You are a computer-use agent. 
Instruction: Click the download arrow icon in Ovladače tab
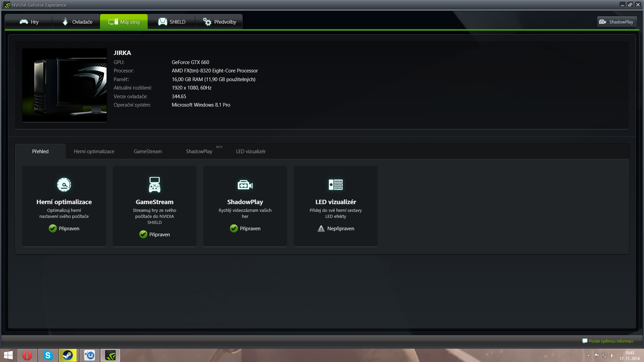pyautogui.click(x=65, y=21)
